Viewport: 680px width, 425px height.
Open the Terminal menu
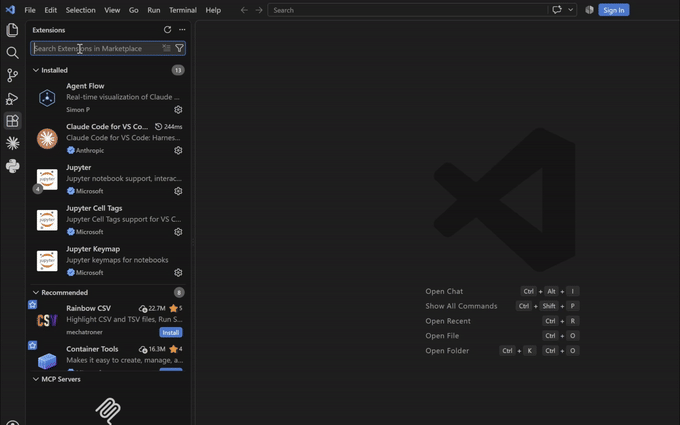[x=183, y=10]
